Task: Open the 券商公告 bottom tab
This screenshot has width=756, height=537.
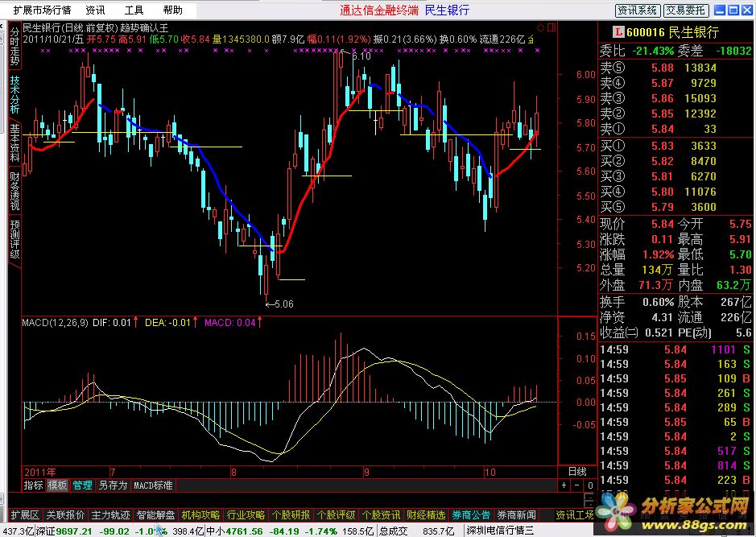Action: coord(471,515)
